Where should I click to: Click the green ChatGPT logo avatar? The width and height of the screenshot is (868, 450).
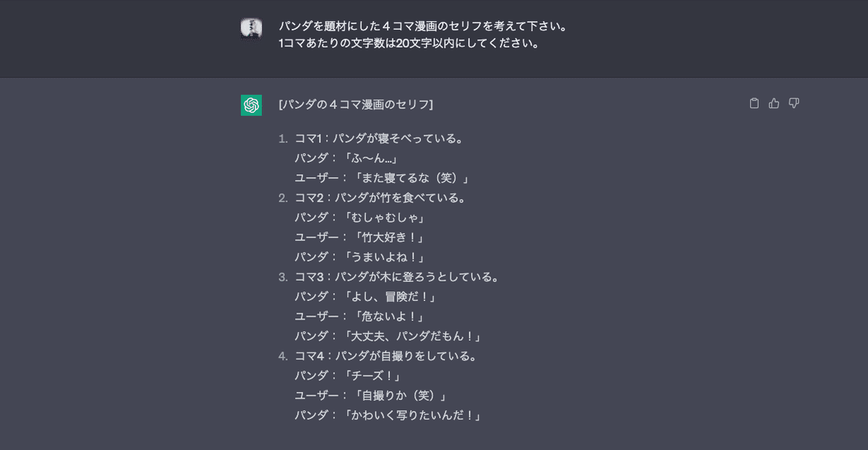coord(251,105)
